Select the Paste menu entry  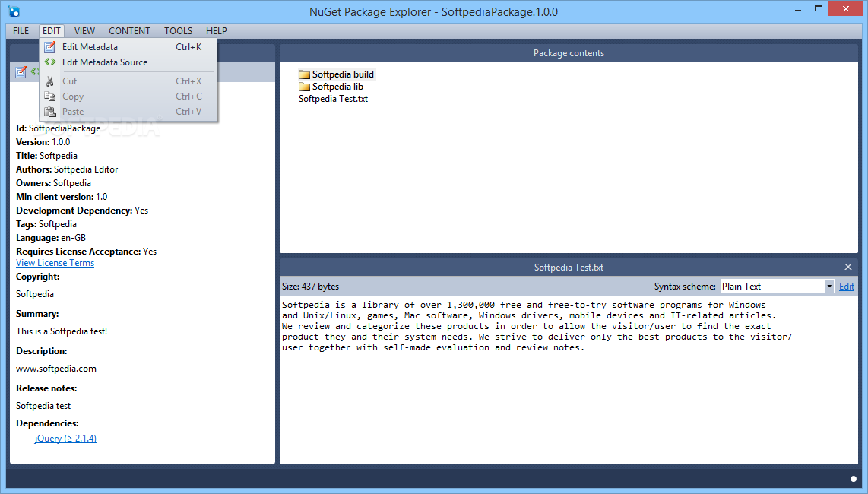(128, 111)
